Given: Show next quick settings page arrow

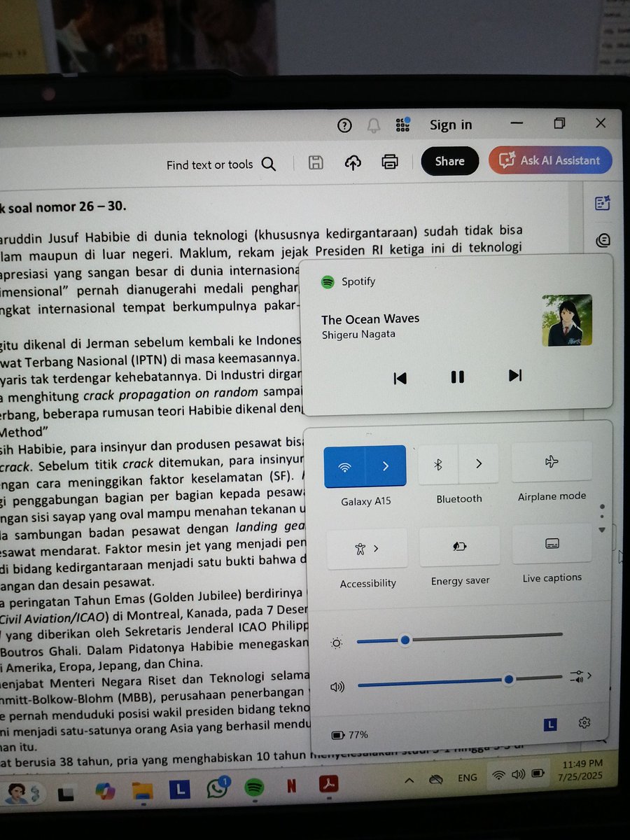Looking at the screenshot, I should [x=603, y=530].
